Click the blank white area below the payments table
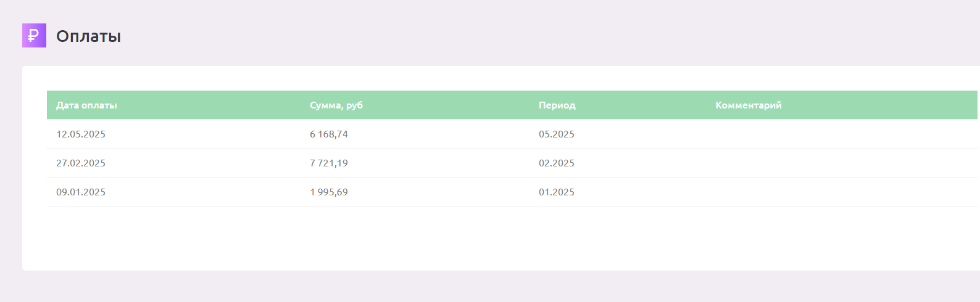 [x=494, y=239]
